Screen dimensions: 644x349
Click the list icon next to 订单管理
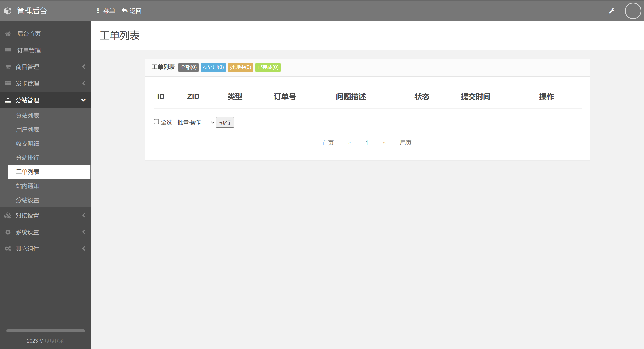pyautogui.click(x=8, y=50)
